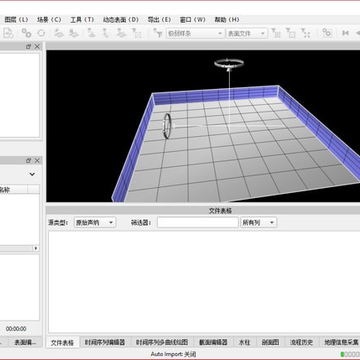Switch to the 地理信息采集 tab
Screen dimensions: 360x360
coord(341,342)
